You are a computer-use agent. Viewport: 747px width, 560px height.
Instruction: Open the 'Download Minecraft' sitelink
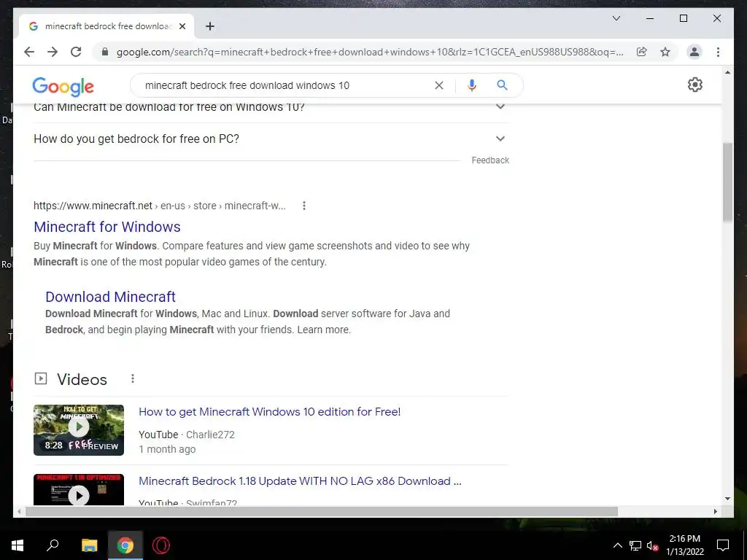(111, 297)
